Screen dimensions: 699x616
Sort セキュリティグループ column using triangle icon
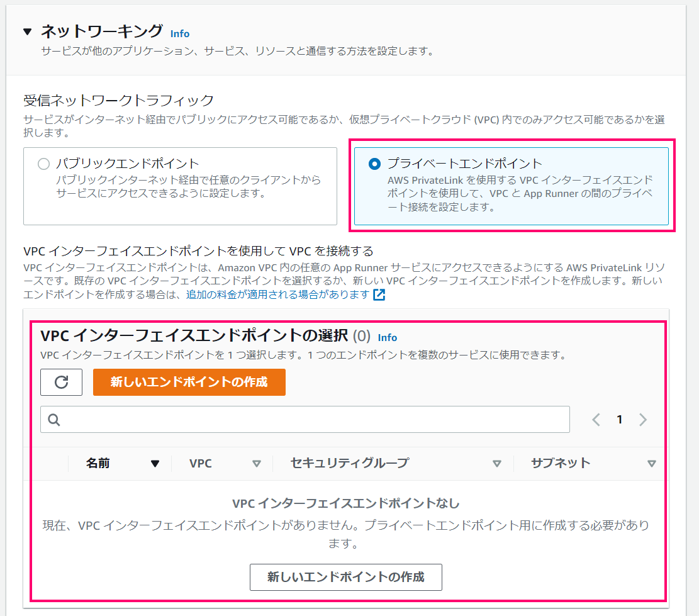pyautogui.click(x=496, y=464)
